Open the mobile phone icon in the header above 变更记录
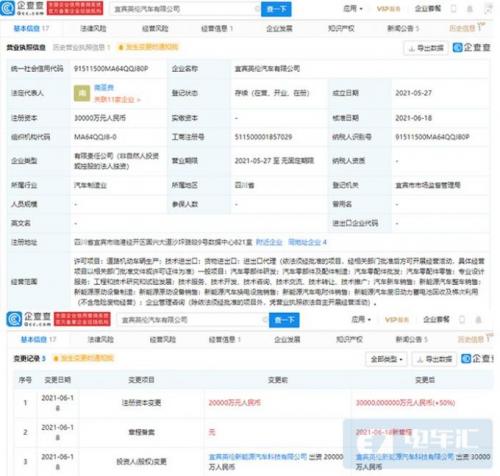 coord(462,320)
